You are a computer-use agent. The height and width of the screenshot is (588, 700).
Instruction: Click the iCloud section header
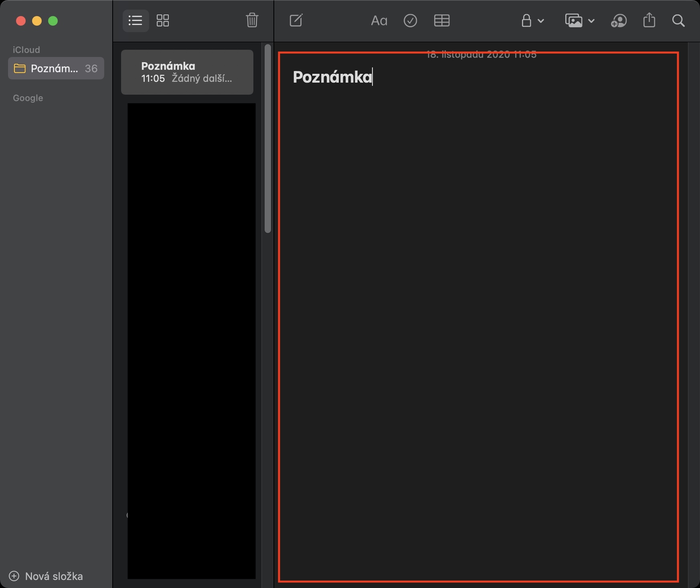[26, 50]
